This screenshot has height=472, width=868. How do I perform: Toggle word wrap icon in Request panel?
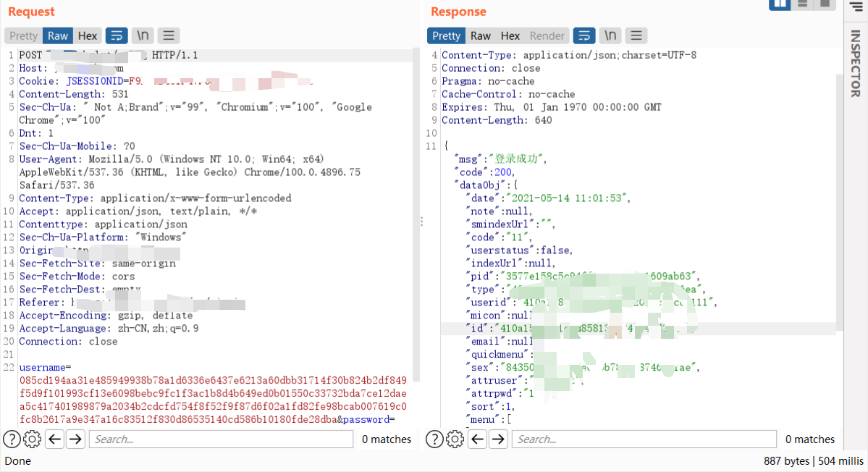[x=117, y=35]
